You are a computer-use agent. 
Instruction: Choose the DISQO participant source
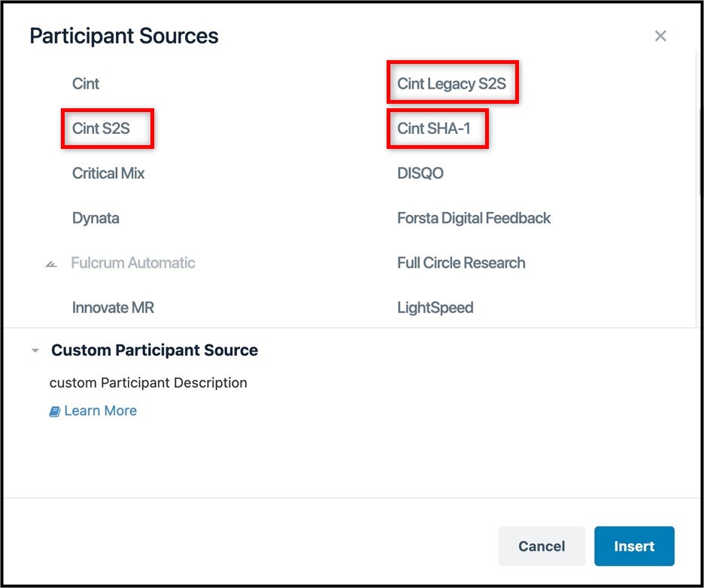tap(420, 173)
